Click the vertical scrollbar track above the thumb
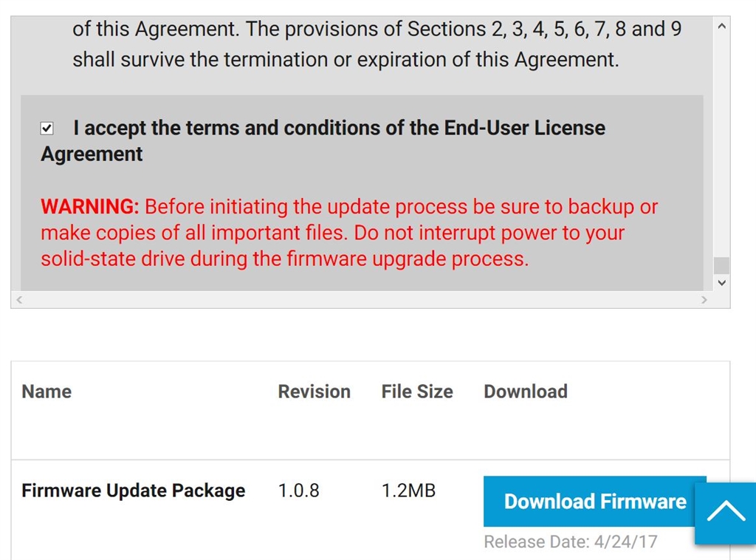Viewport: 756px width, 560px height. pos(722,148)
